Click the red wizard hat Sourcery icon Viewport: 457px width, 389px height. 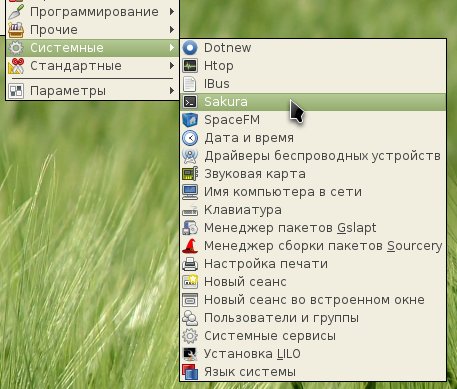tap(190, 246)
